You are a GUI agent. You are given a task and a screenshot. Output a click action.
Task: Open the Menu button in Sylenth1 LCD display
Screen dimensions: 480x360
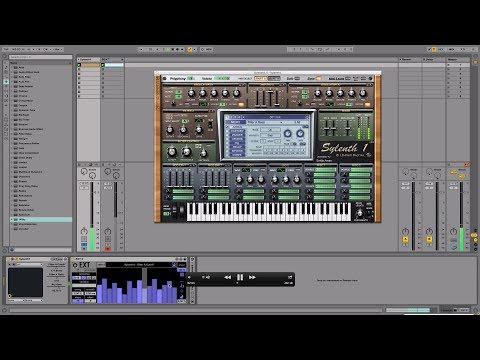235,122
